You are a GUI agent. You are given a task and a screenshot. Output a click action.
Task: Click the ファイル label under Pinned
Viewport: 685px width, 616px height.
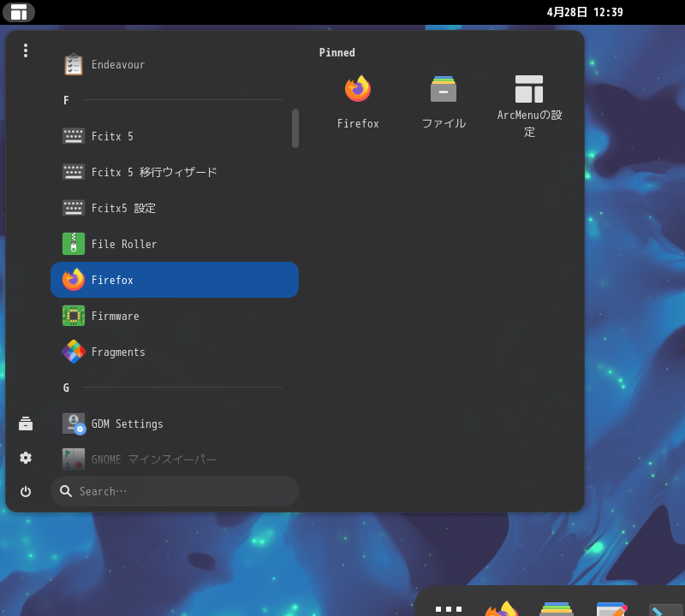pyautogui.click(x=444, y=123)
